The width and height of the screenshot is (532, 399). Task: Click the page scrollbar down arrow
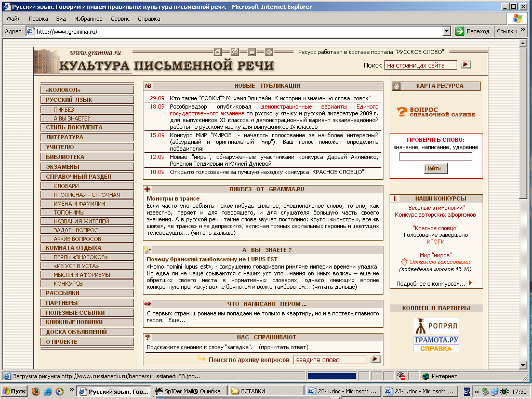coord(523,365)
